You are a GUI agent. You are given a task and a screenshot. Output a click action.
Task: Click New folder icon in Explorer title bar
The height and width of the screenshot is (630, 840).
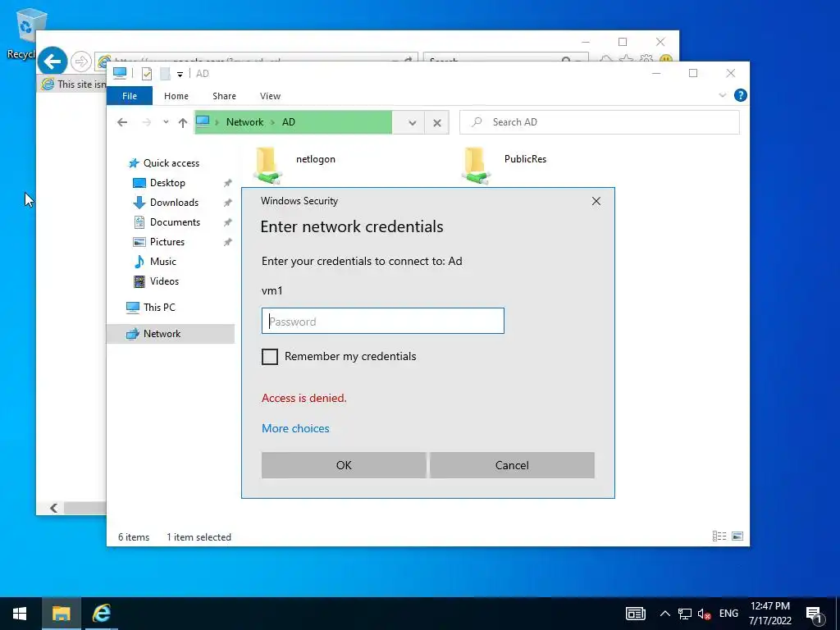tap(166, 74)
